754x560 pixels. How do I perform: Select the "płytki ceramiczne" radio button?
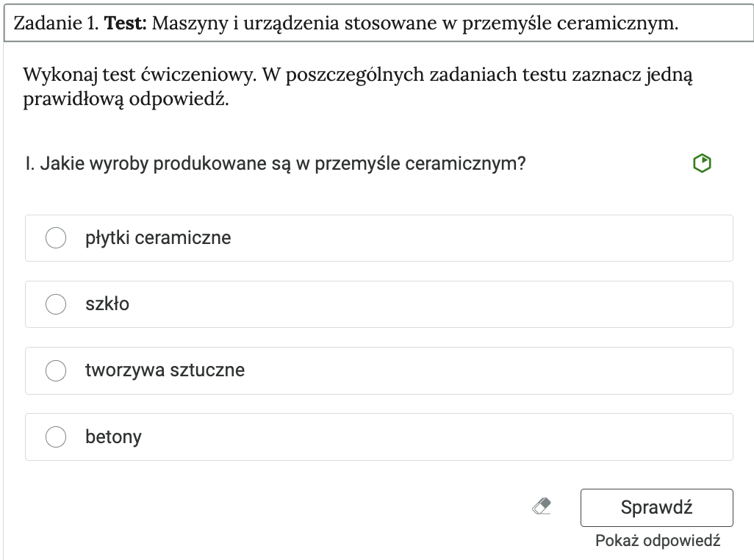click(x=55, y=237)
